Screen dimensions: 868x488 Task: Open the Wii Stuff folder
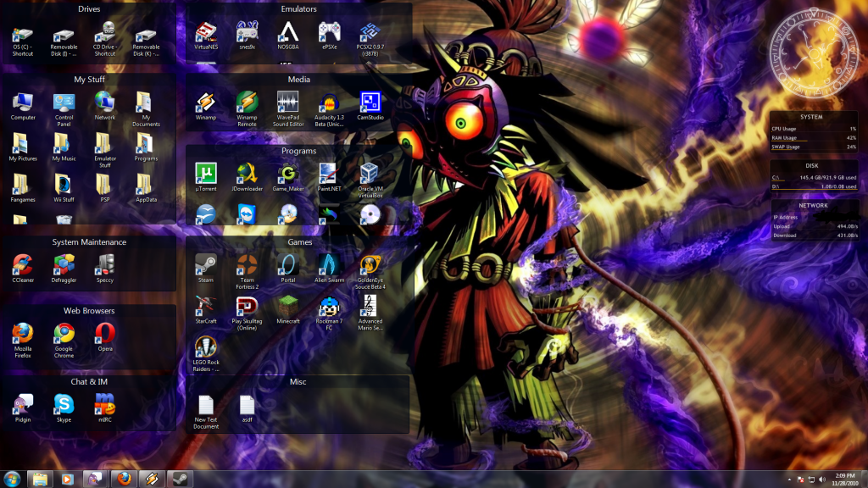tap(64, 188)
